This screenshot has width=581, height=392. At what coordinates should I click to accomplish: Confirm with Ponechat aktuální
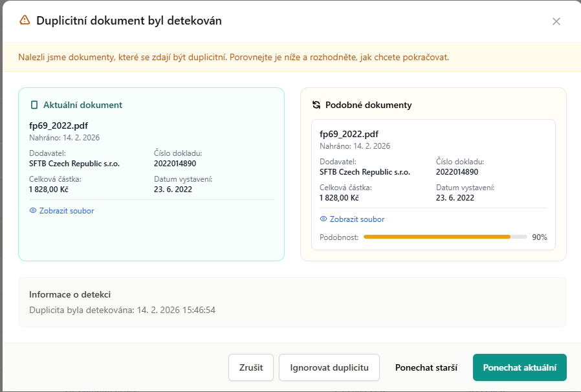pos(520,367)
